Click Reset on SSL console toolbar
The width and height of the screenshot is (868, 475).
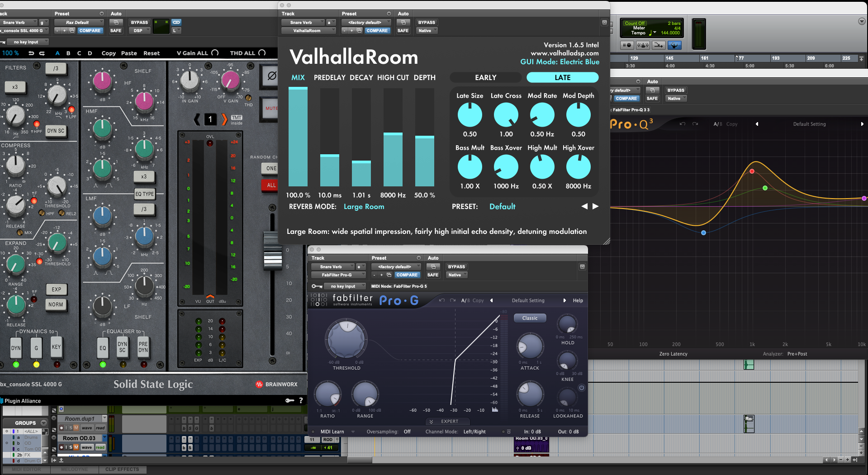152,53
